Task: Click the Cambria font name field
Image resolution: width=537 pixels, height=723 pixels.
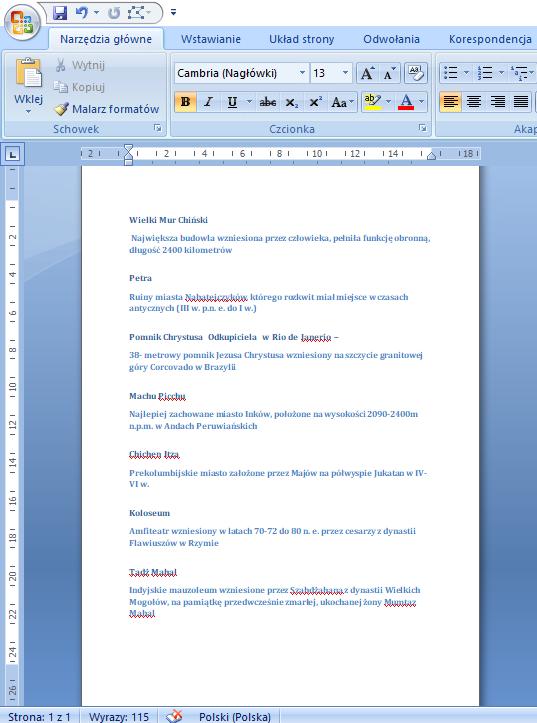Action: tap(235, 73)
